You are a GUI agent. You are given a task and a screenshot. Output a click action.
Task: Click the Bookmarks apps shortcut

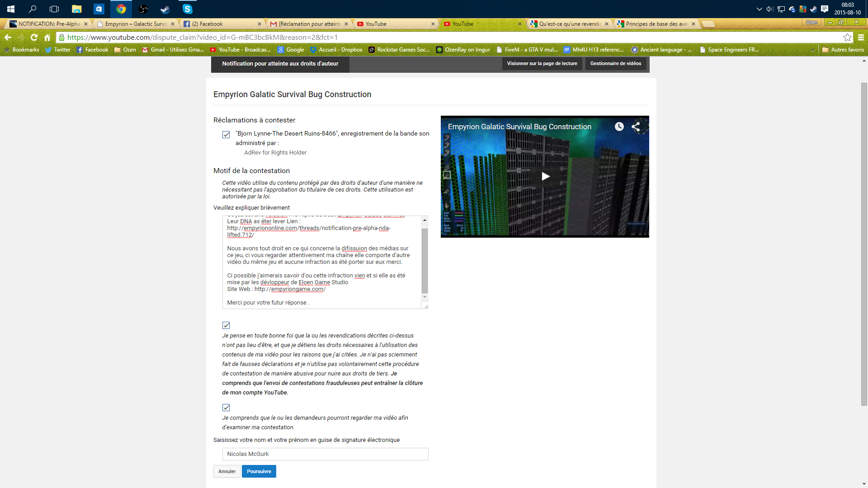[x=21, y=50]
